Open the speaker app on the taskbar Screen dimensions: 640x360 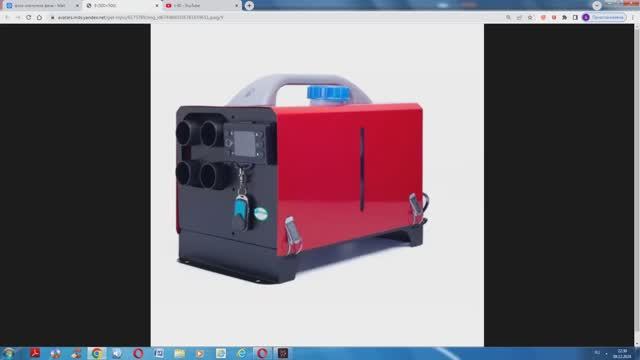coord(117,353)
